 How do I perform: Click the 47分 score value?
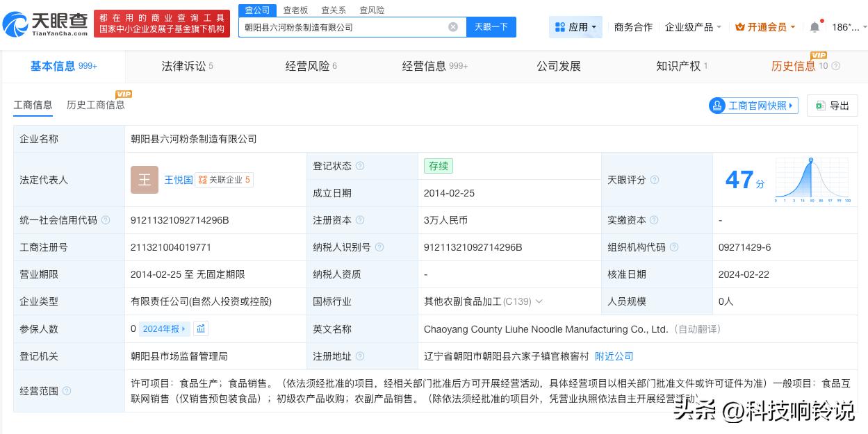744,180
